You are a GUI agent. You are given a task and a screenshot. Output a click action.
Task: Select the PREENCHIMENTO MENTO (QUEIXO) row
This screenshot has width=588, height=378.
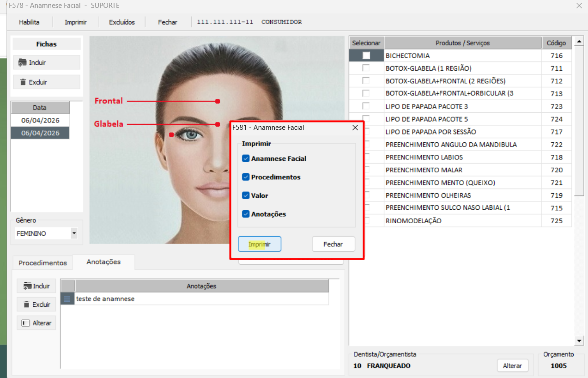tap(462, 183)
